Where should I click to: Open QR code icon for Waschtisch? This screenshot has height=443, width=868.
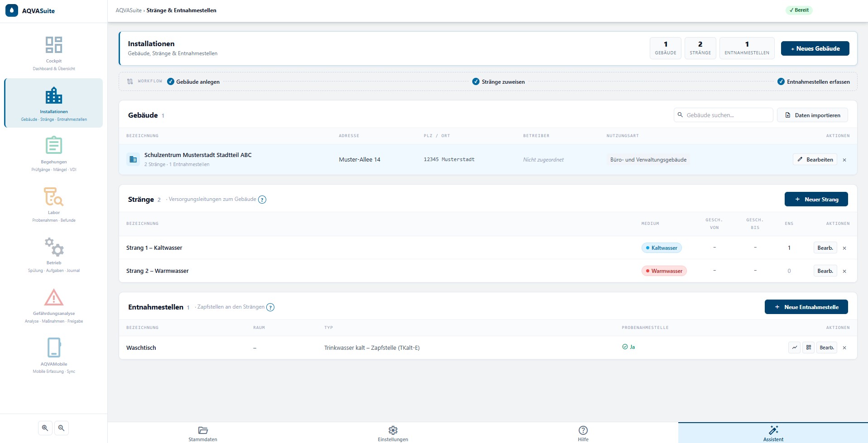pos(809,348)
